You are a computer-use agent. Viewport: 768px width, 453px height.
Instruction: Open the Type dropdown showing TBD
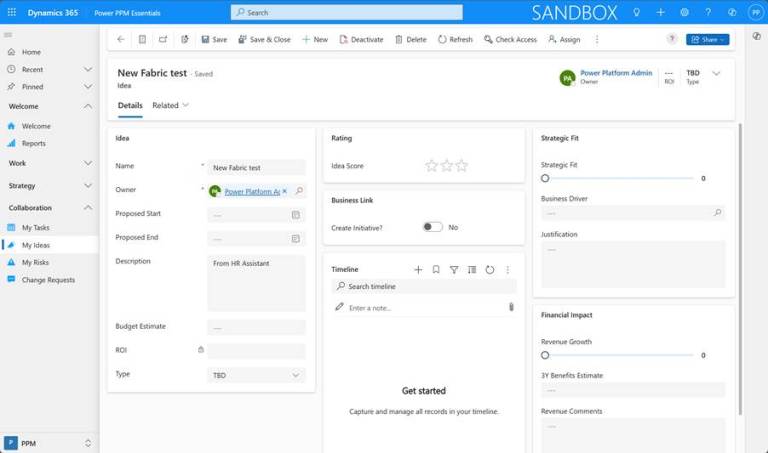point(256,375)
